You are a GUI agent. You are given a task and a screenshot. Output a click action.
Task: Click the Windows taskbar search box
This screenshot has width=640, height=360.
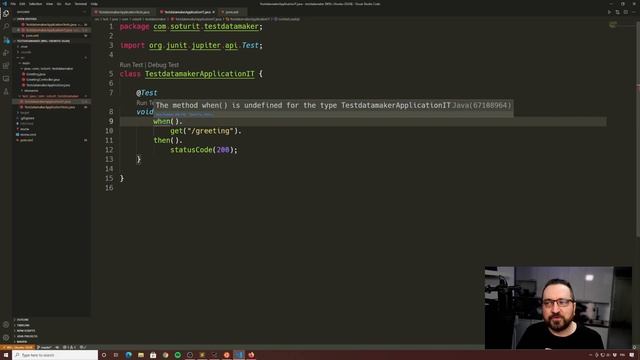click(x=56, y=355)
